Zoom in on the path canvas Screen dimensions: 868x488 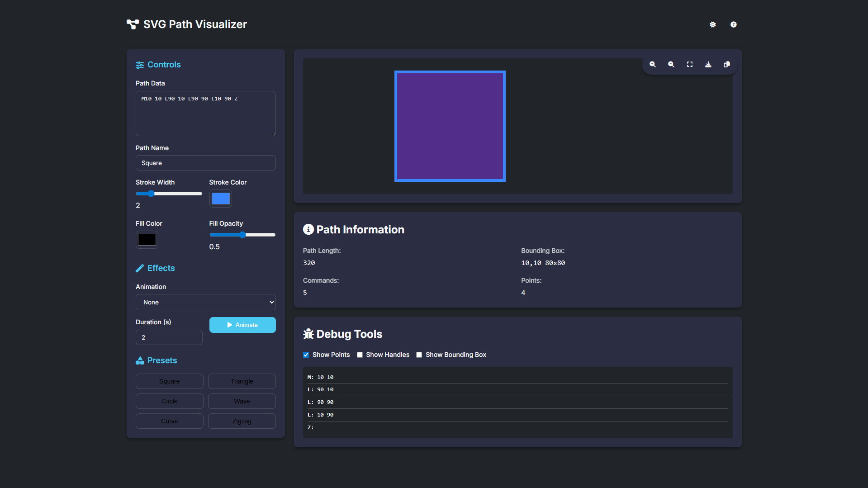(x=653, y=65)
